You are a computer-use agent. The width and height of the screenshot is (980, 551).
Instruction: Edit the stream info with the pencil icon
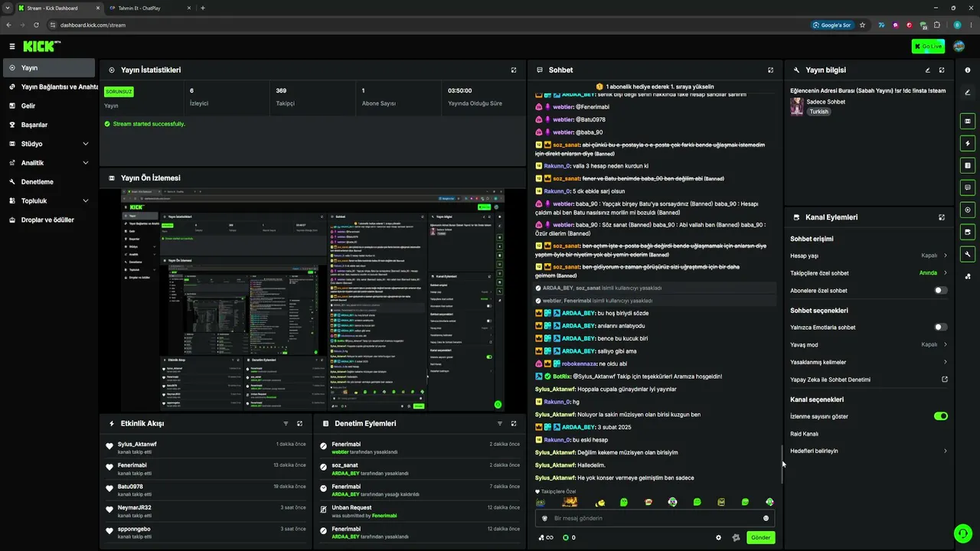[928, 70]
